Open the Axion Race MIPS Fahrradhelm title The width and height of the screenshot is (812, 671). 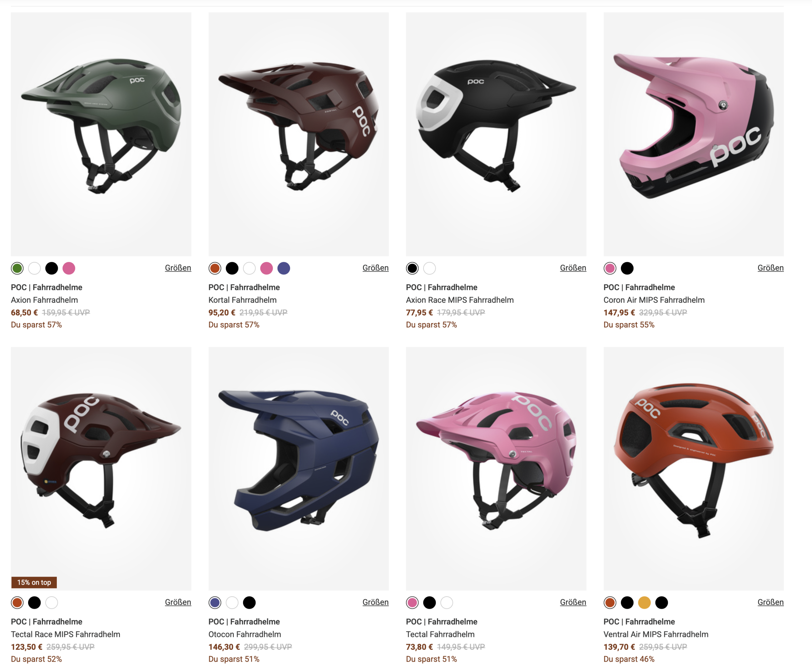pyautogui.click(x=460, y=300)
